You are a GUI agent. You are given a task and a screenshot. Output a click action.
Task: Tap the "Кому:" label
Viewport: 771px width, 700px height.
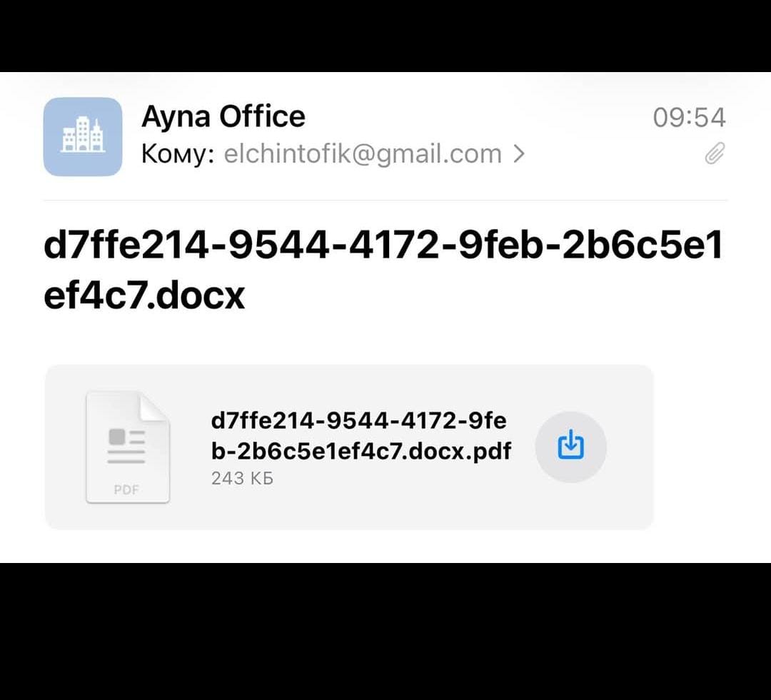178,154
